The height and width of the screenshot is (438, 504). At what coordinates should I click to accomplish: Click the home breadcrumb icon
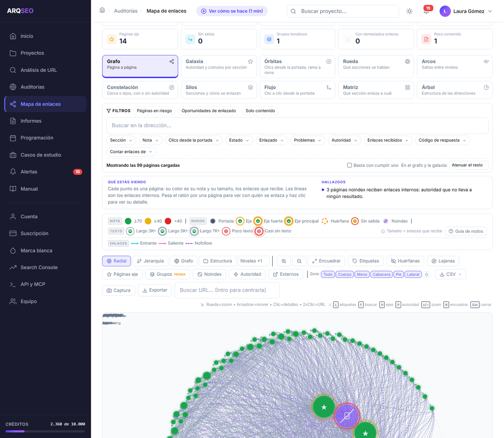pos(102,10)
